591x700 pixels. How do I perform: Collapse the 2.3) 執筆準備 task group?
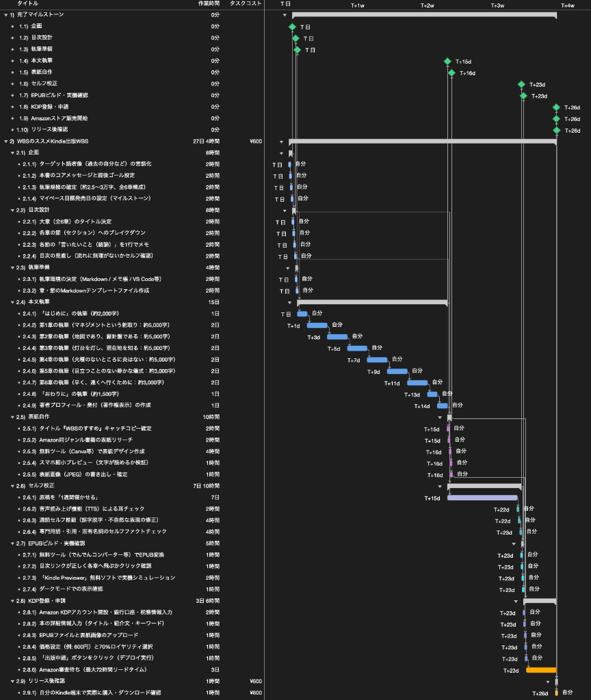point(12,268)
